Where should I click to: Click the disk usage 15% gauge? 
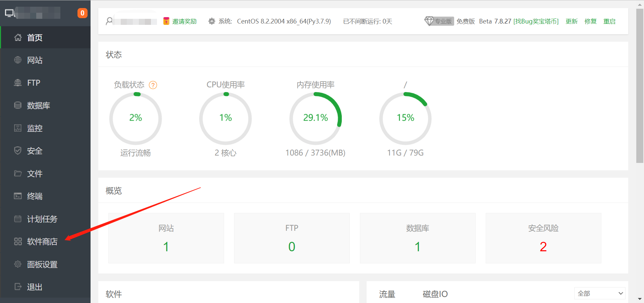(405, 118)
